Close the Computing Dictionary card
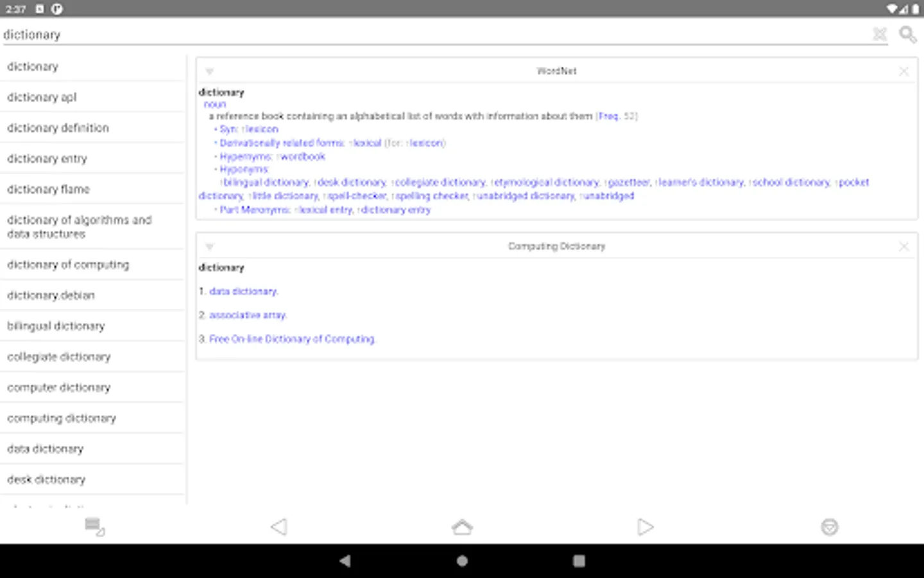924x578 pixels. pyautogui.click(x=903, y=247)
